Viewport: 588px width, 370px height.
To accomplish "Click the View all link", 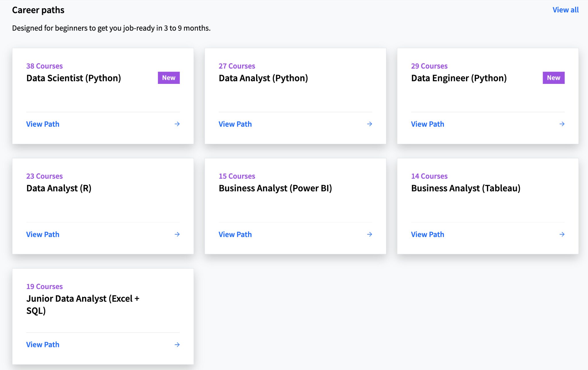I will pos(565,9).
